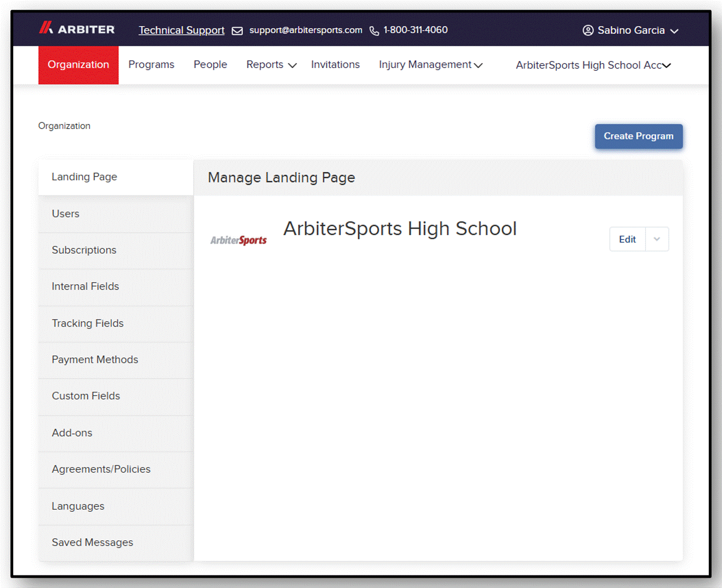722x588 pixels.
Task: Open Add-ons in the sidebar
Action: coord(116,433)
